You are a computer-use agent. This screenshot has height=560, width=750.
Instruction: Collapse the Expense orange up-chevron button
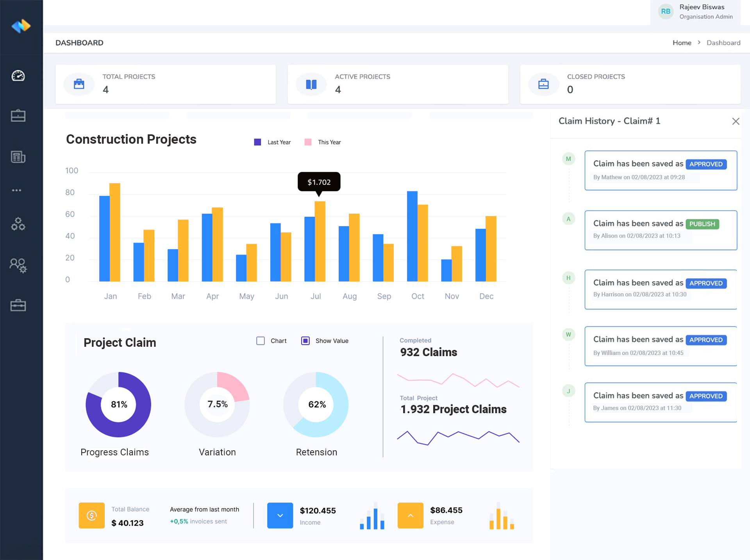(410, 515)
